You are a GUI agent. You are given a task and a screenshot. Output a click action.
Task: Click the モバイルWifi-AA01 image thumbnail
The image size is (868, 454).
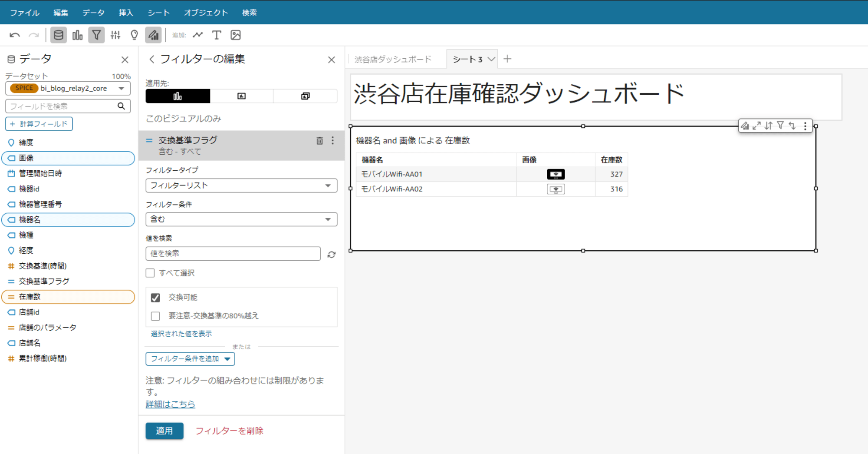click(556, 174)
